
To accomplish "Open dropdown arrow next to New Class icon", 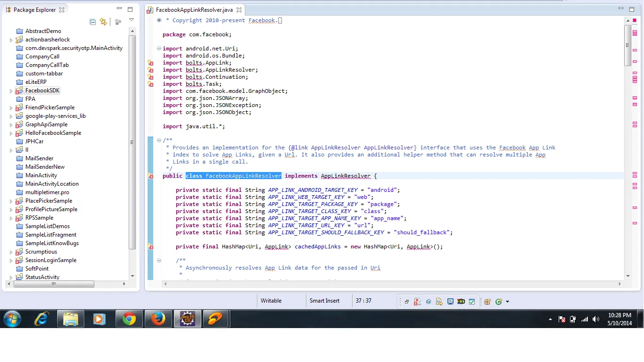I will click(x=507, y=302).
